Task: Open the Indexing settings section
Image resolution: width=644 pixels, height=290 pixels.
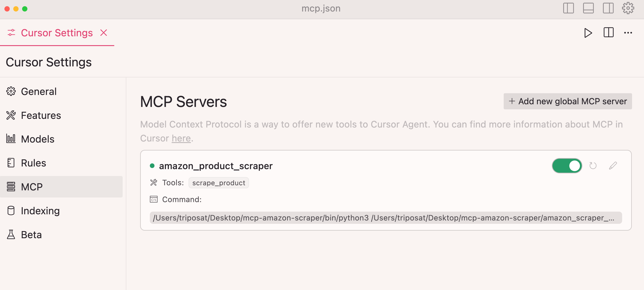Action: [61, 211]
